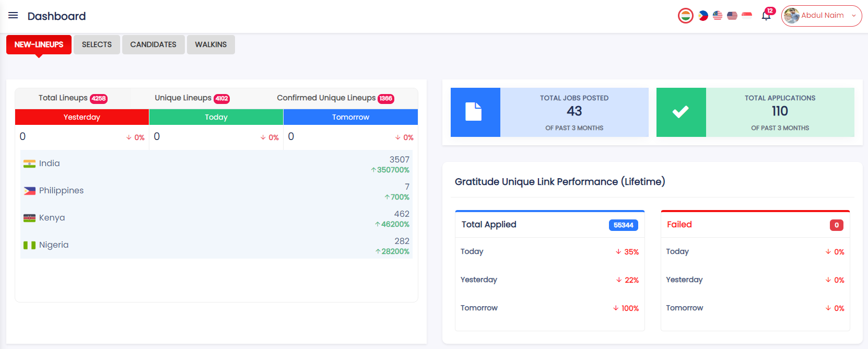
Task: Click the Abdul Naim profile avatar
Action: pos(792,16)
